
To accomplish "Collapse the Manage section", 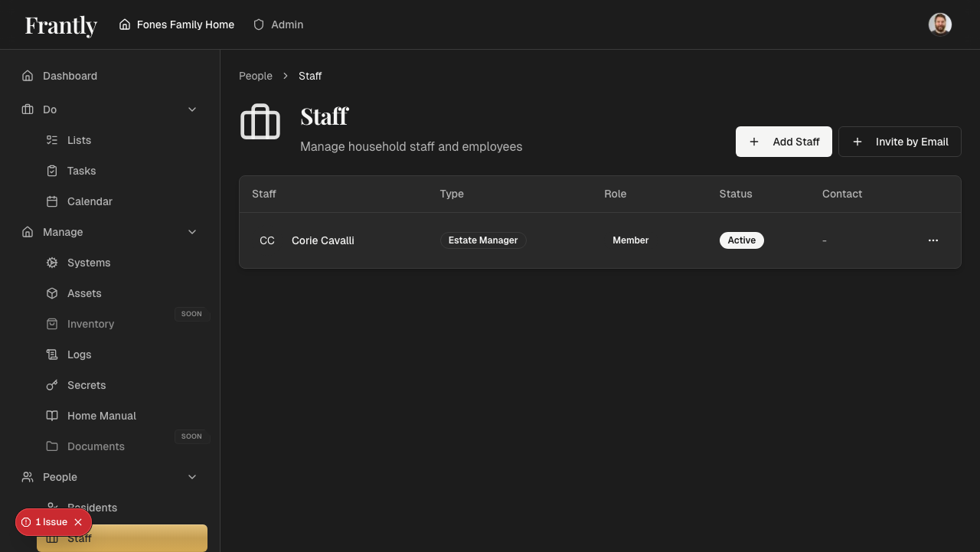I will (x=192, y=232).
